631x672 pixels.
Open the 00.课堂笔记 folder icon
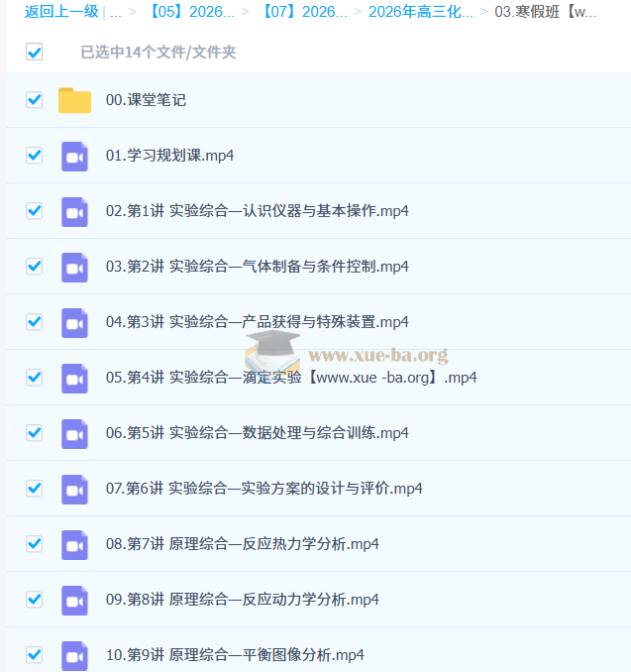coord(74,100)
